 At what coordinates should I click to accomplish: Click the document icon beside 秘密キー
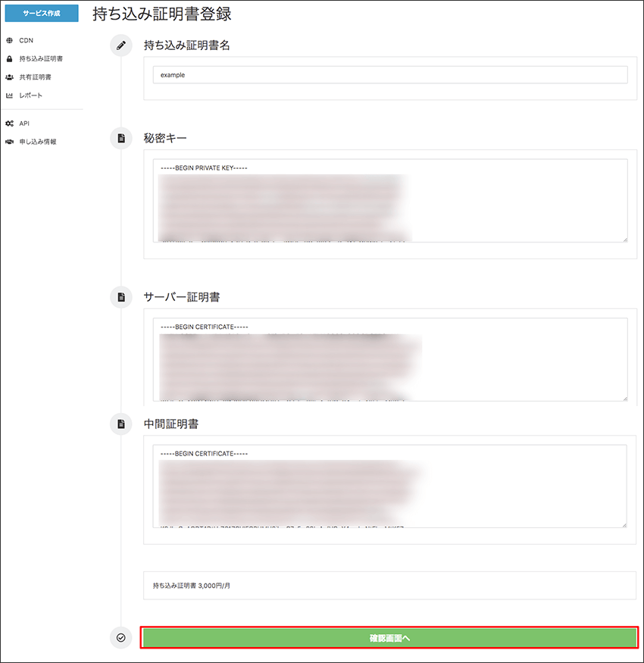click(x=120, y=138)
